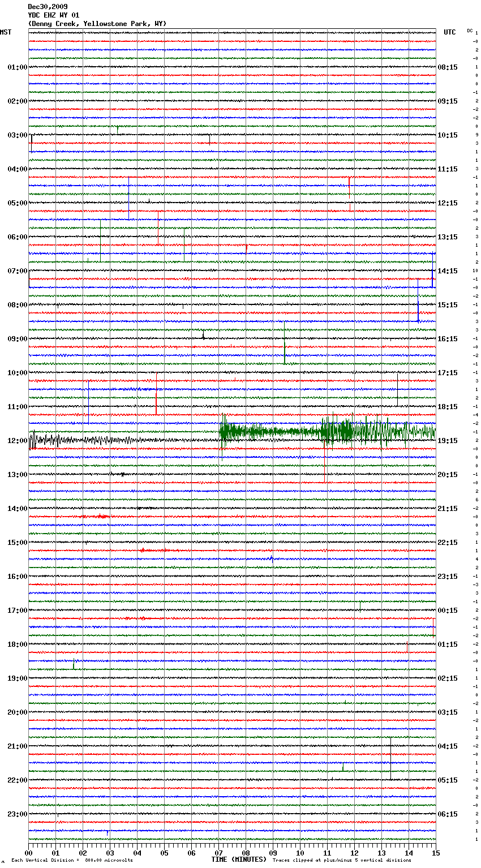Select the 02:00 MST time label
Viewport: 481px width, 868px height.
point(18,101)
